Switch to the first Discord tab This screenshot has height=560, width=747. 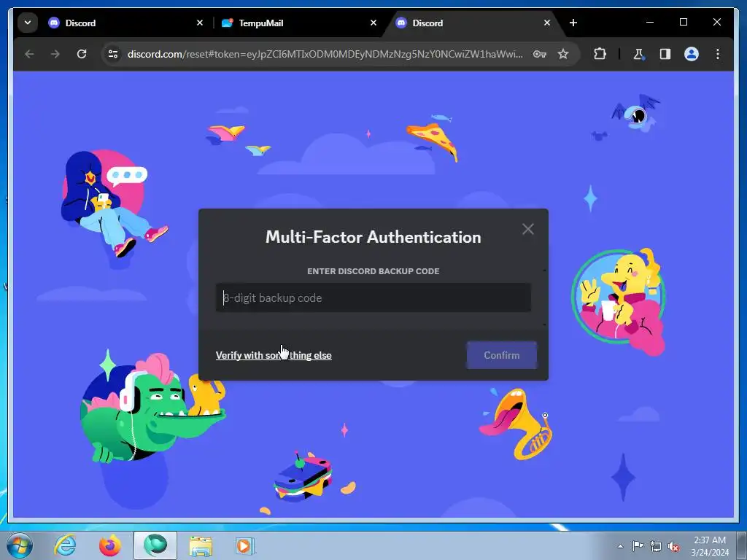click(x=125, y=23)
